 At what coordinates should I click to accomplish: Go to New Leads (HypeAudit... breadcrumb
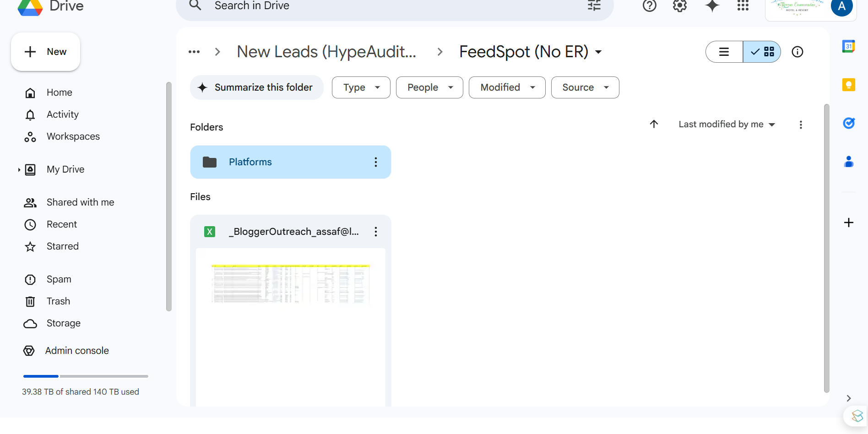pyautogui.click(x=326, y=52)
